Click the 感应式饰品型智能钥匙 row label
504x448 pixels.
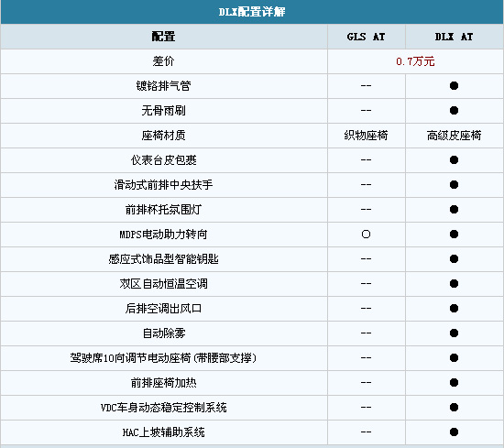pos(163,259)
